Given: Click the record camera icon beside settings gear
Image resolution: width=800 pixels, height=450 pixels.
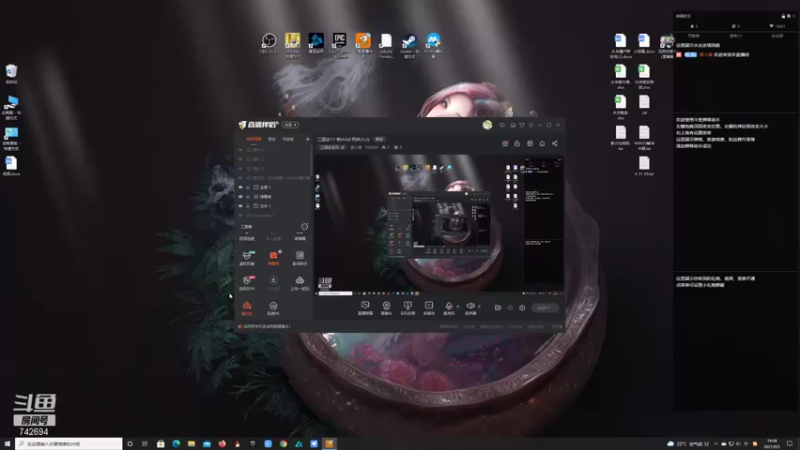Looking at the screenshot, I should click(497, 308).
